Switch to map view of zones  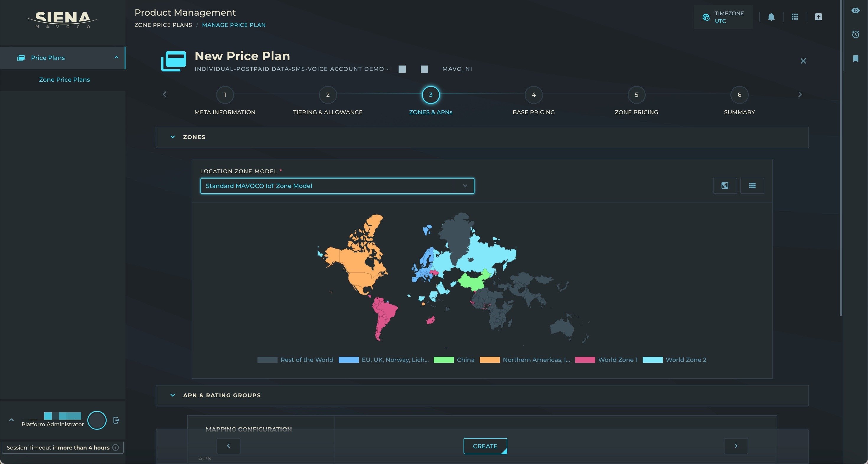(x=725, y=186)
